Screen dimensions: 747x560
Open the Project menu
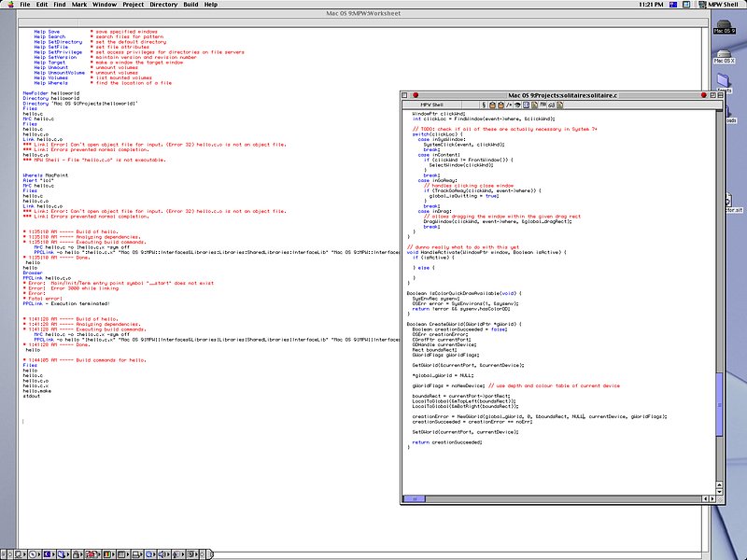coord(134,5)
